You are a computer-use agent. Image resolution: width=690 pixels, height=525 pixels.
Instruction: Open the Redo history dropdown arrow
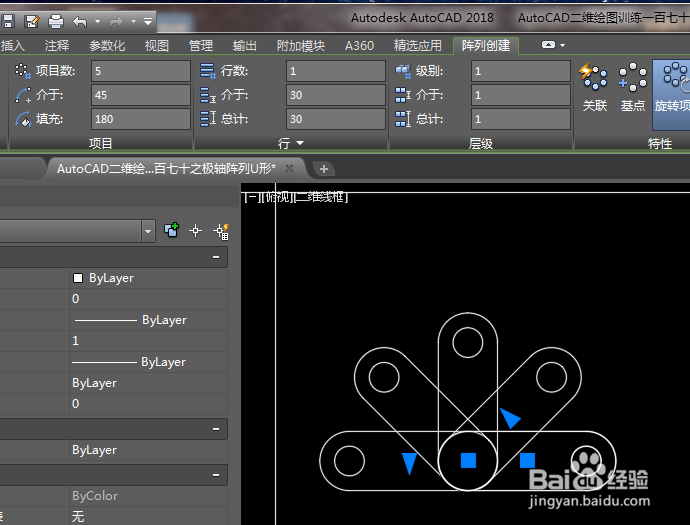pyautogui.click(x=133, y=21)
